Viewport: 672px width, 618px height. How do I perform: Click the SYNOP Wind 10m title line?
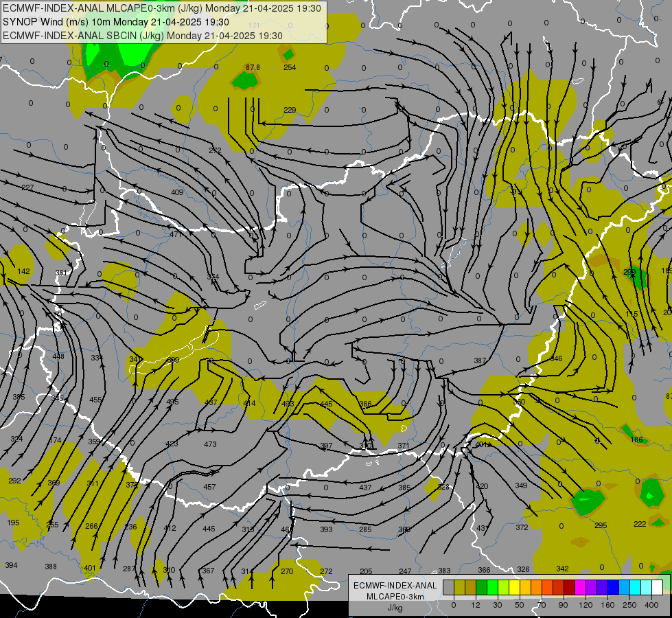tap(116, 22)
